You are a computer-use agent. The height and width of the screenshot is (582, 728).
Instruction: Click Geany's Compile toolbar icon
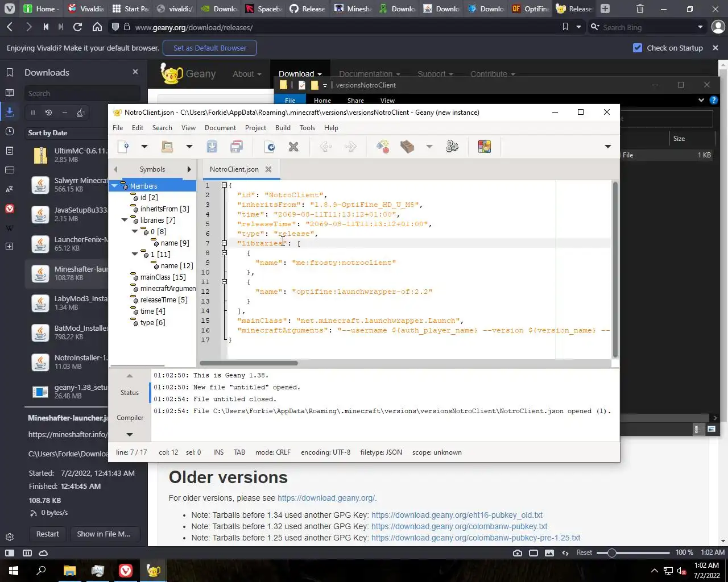pos(383,147)
